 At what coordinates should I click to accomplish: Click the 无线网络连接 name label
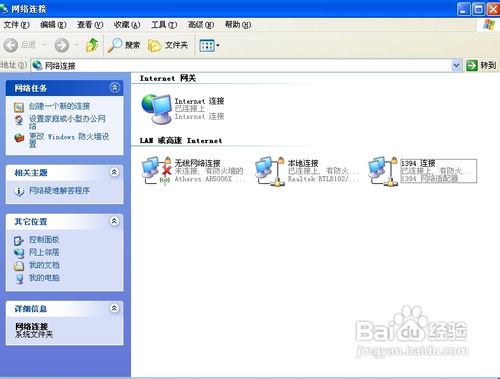click(x=197, y=163)
